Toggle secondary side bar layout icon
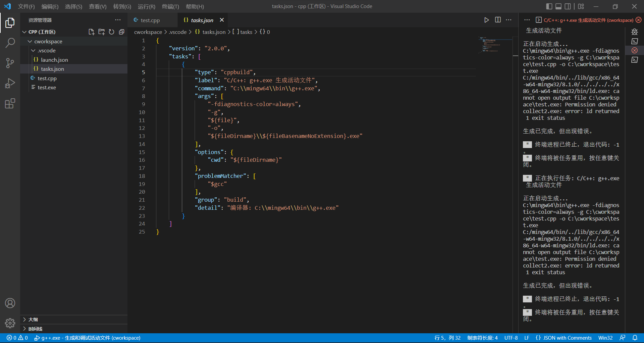Image resolution: width=644 pixels, height=343 pixels. (x=568, y=6)
